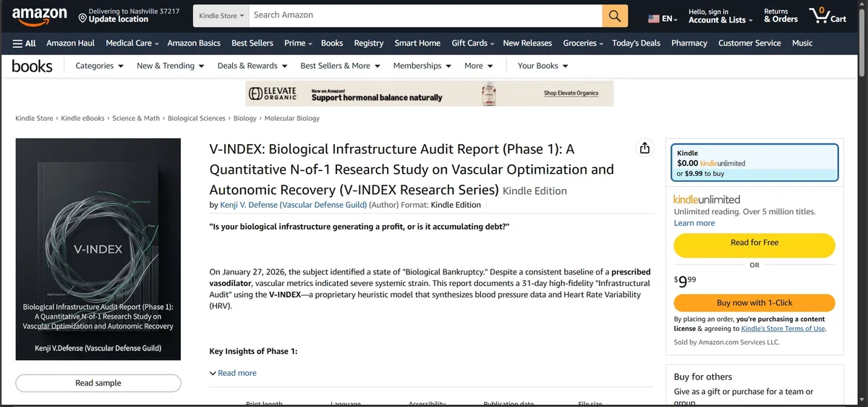Screen dimensions: 868x407
Task: Go to Registry
Action: click(x=369, y=43)
